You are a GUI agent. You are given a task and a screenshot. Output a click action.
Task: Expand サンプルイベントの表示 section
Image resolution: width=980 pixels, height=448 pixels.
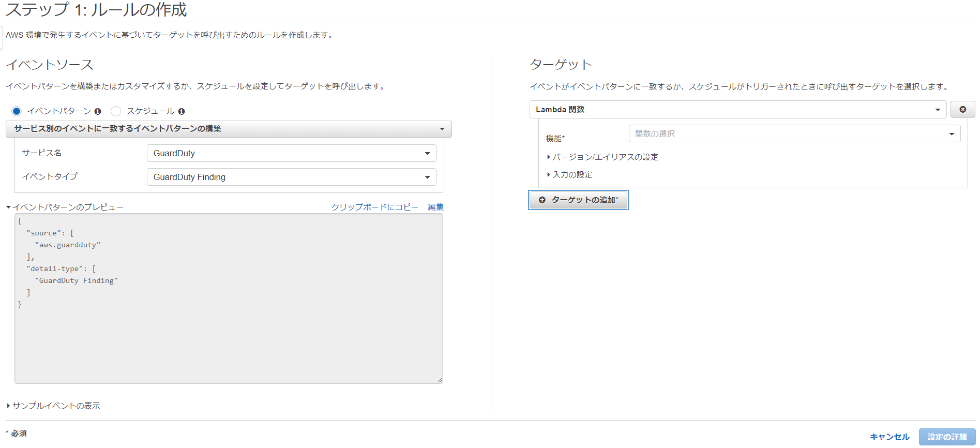tap(55, 406)
